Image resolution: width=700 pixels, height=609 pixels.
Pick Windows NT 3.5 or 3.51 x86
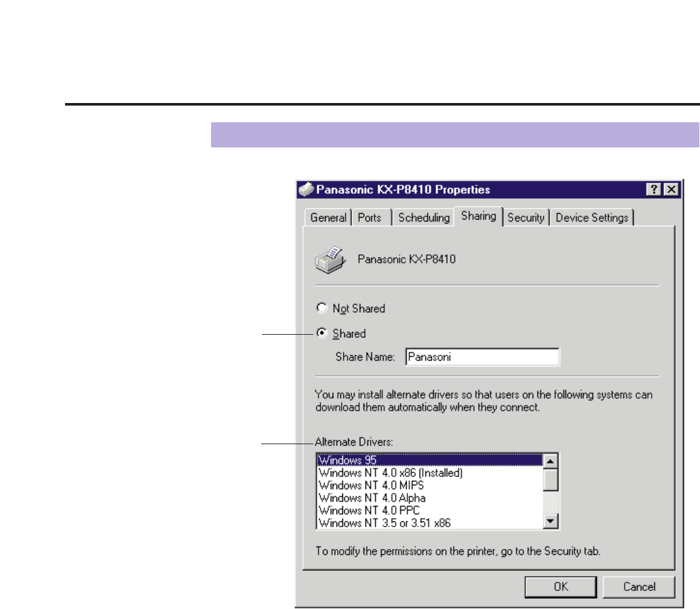(x=430, y=523)
